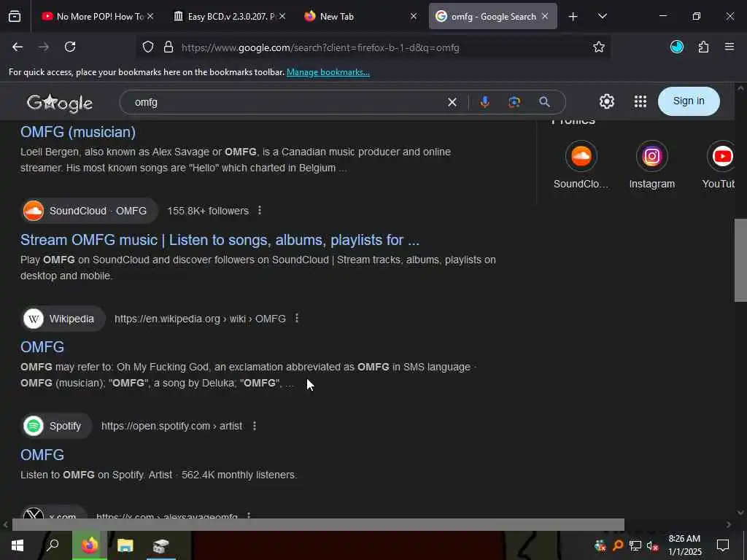Click Firefox icon in taskbar

[89, 545]
